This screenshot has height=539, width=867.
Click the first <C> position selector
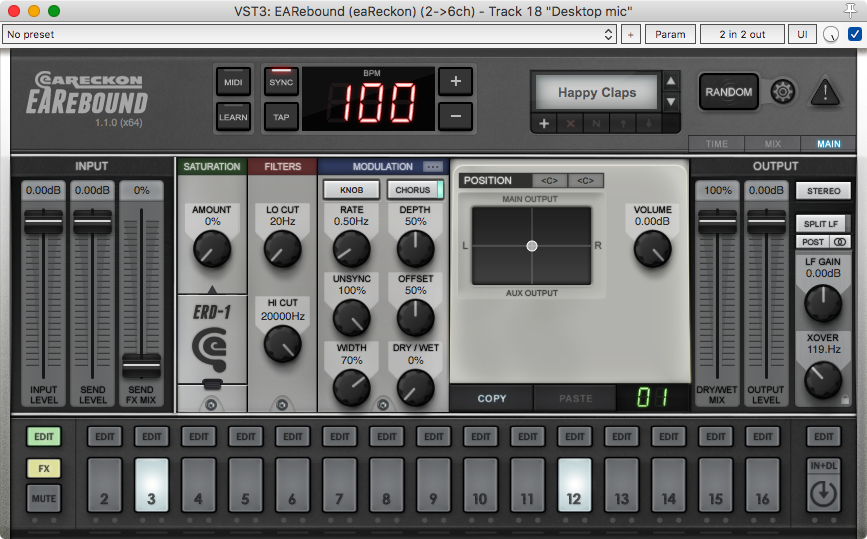point(549,180)
